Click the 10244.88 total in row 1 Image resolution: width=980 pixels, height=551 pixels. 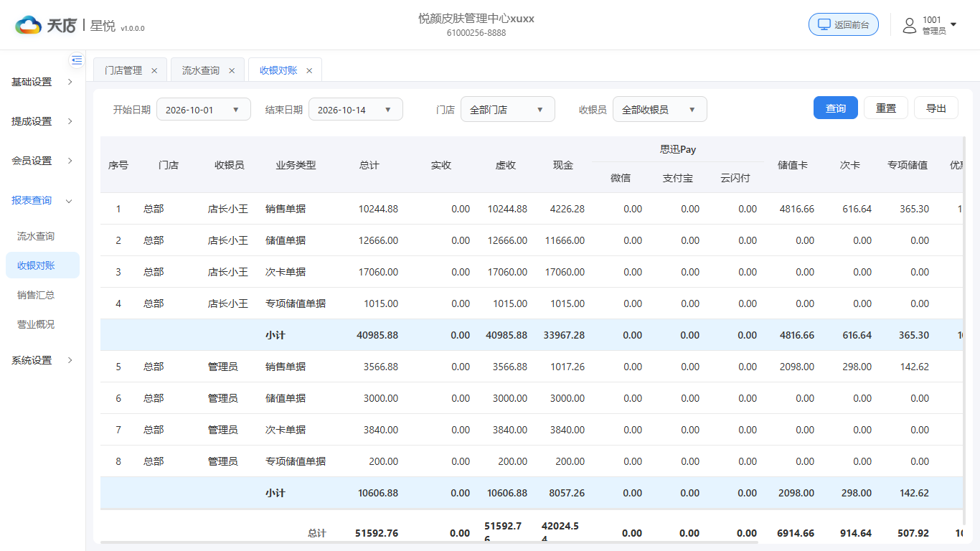(x=378, y=209)
